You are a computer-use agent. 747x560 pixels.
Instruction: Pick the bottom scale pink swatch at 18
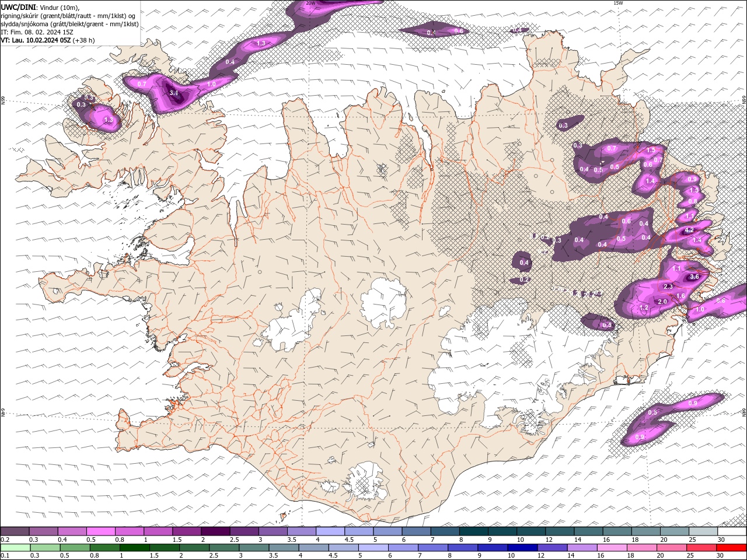coord(642,548)
